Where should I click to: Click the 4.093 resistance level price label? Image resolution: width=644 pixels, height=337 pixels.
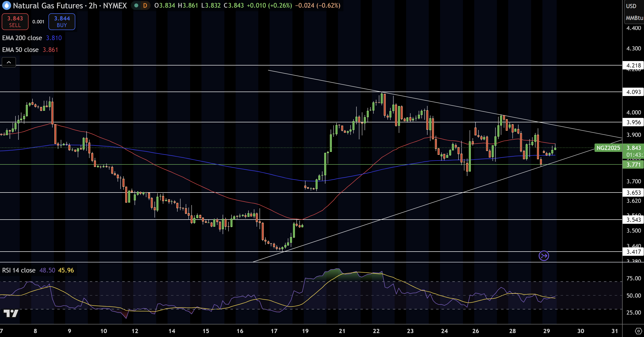pos(633,92)
